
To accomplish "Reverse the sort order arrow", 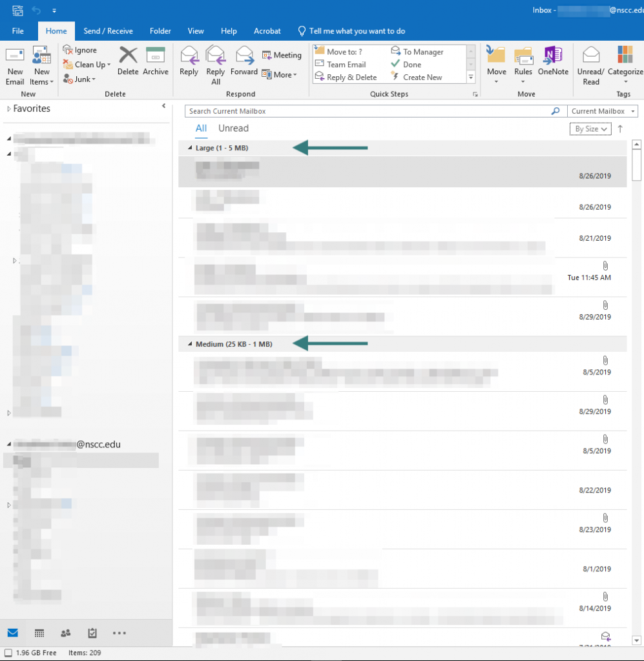I will point(620,129).
